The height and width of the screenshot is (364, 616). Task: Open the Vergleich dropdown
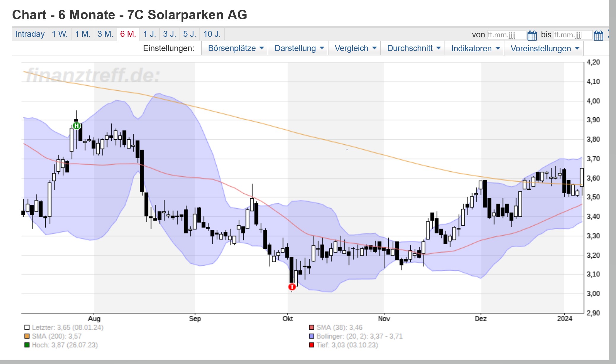[355, 48]
